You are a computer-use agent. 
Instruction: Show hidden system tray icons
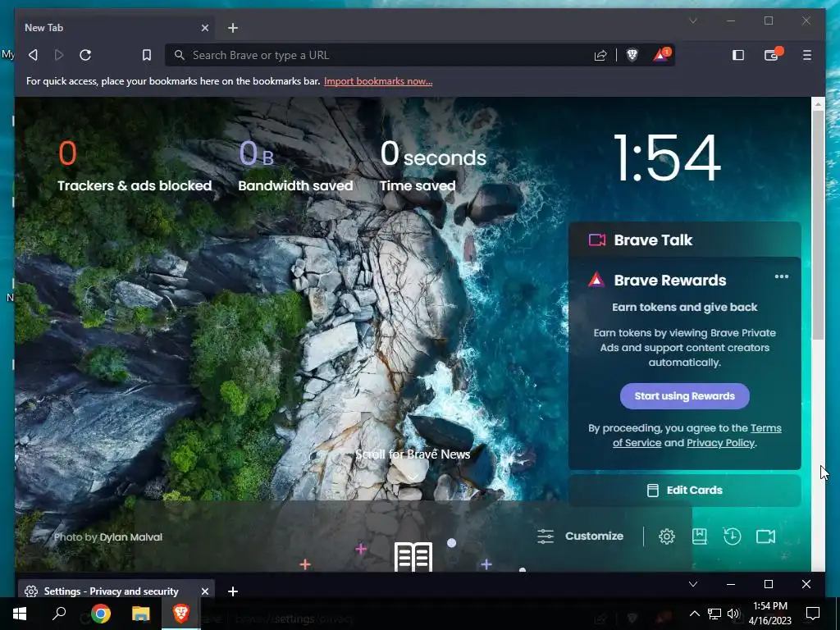point(694,614)
